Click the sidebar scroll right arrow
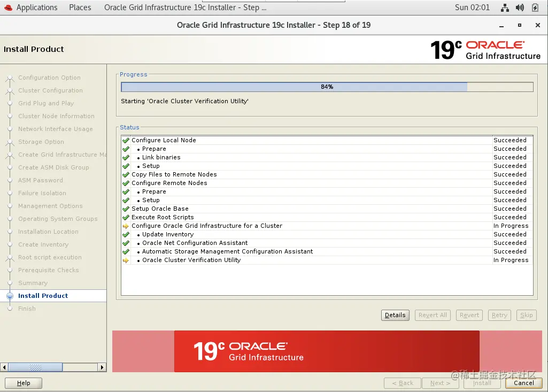The image size is (548, 392). point(102,367)
